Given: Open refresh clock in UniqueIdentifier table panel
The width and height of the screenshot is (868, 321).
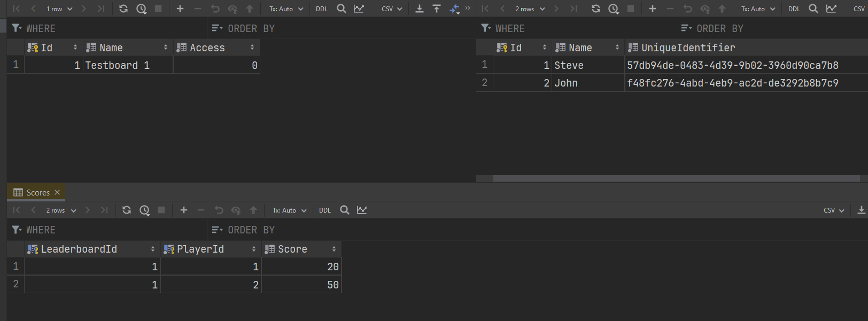Looking at the screenshot, I should pos(614,9).
